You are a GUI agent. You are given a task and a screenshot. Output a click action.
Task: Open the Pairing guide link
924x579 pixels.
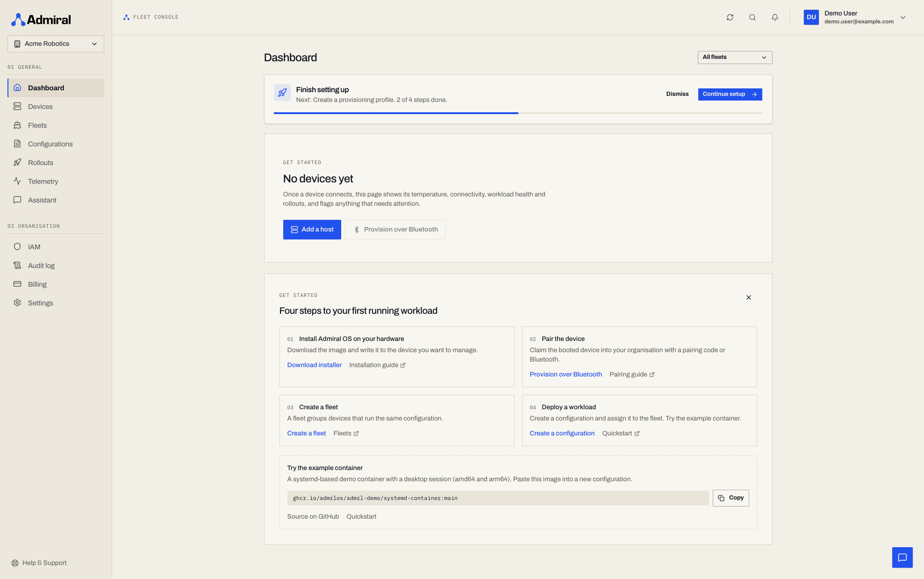[x=632, y=375]
